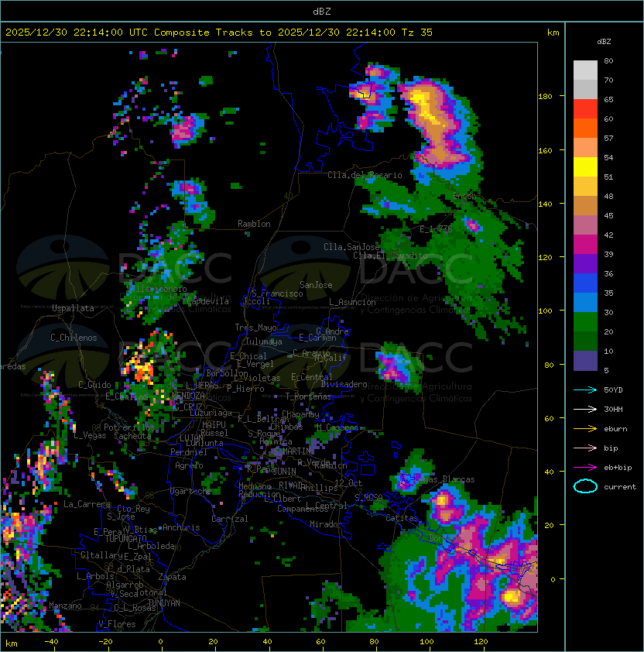The image size is (644, 652).
Task: Click the 'TUPUNGATO' city label
Action: (x=125, y=538)
